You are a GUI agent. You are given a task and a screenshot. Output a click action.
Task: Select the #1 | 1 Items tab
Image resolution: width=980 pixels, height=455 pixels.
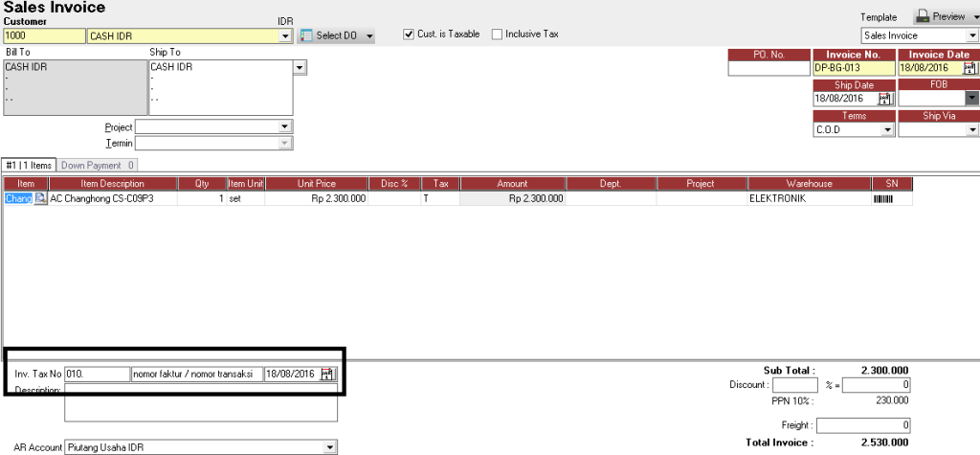click(28, 165)
